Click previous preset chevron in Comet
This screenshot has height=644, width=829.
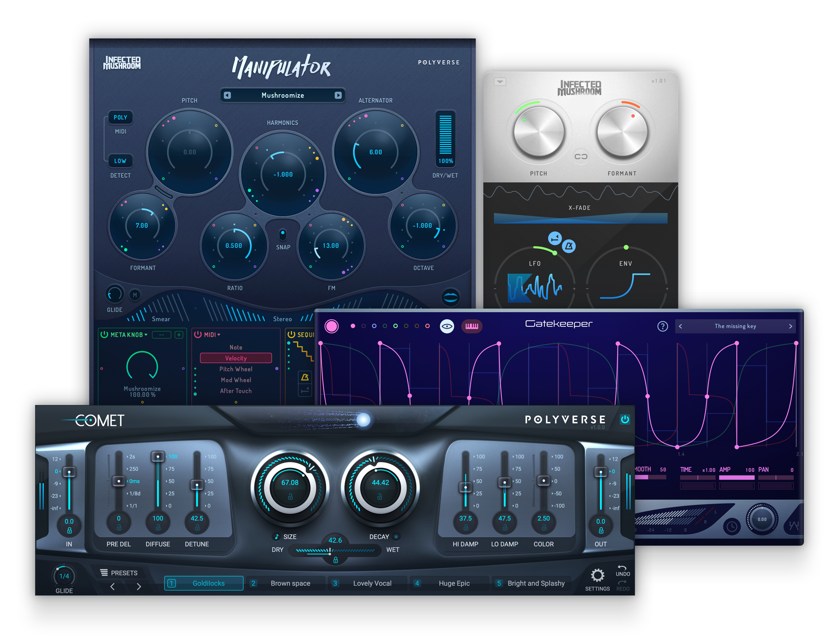point(113,587)
